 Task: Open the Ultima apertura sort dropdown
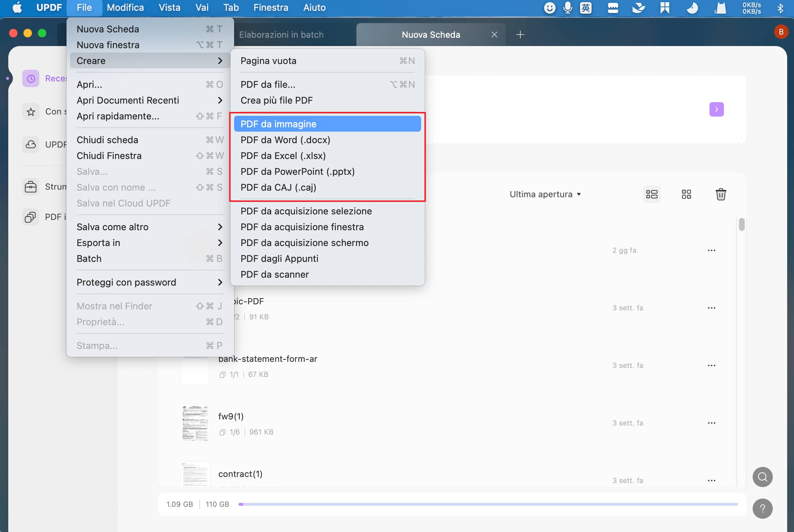[x=545, y=194]
